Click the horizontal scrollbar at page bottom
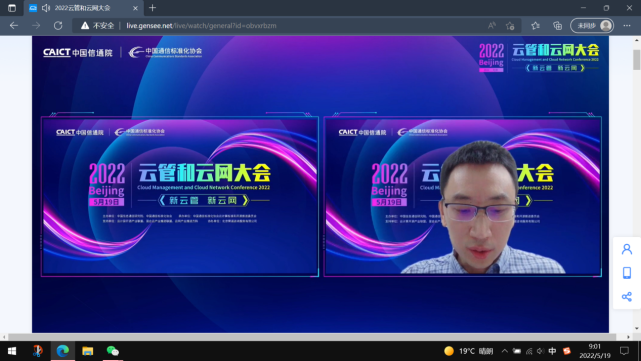The height and width of the screenshot is (361, 641). 312,337
